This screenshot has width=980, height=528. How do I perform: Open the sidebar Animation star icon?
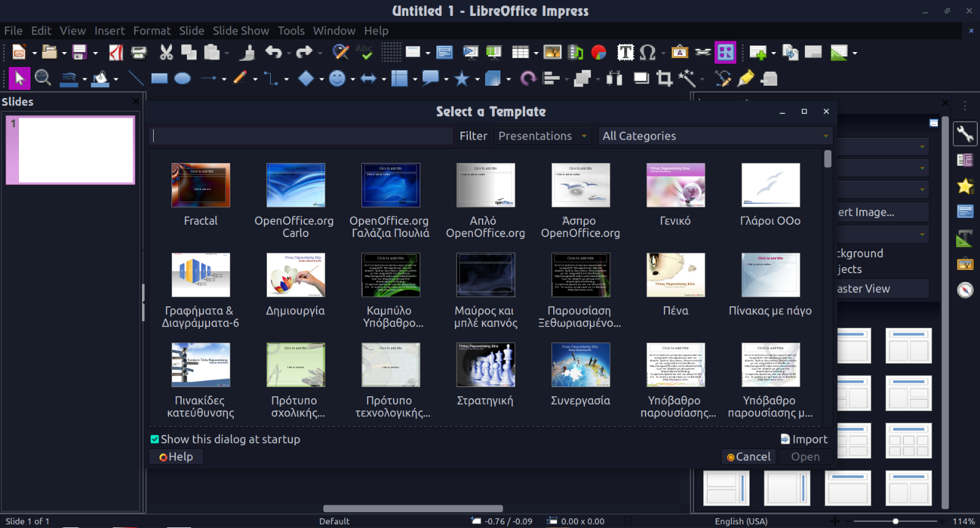pyautogui.click(x=965, y=186)
